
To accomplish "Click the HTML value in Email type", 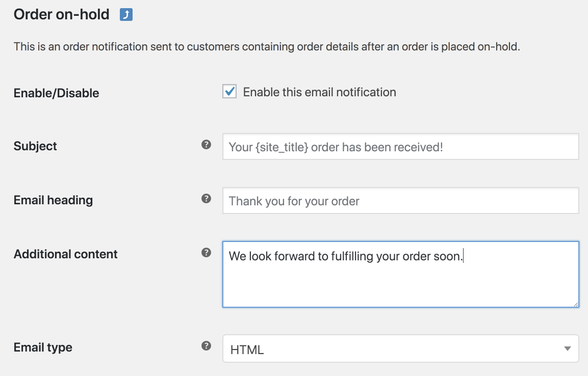I will pyautogui.click(x=247, y=350).
